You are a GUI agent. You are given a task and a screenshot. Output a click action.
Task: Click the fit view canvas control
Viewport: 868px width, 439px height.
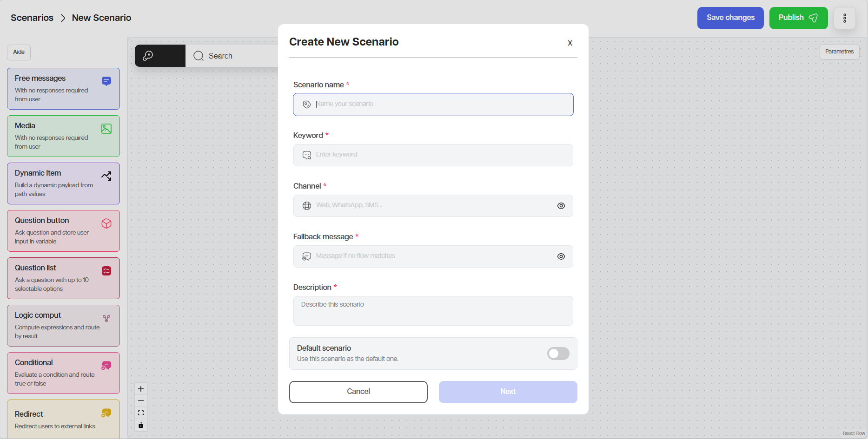coord(141,413)
